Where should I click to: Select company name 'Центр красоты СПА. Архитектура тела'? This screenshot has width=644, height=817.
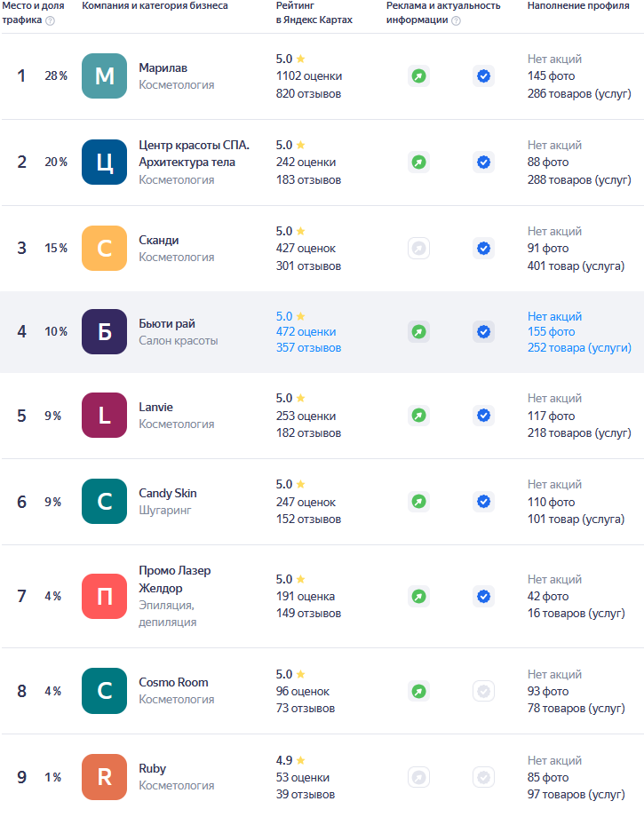pos(194,154)
